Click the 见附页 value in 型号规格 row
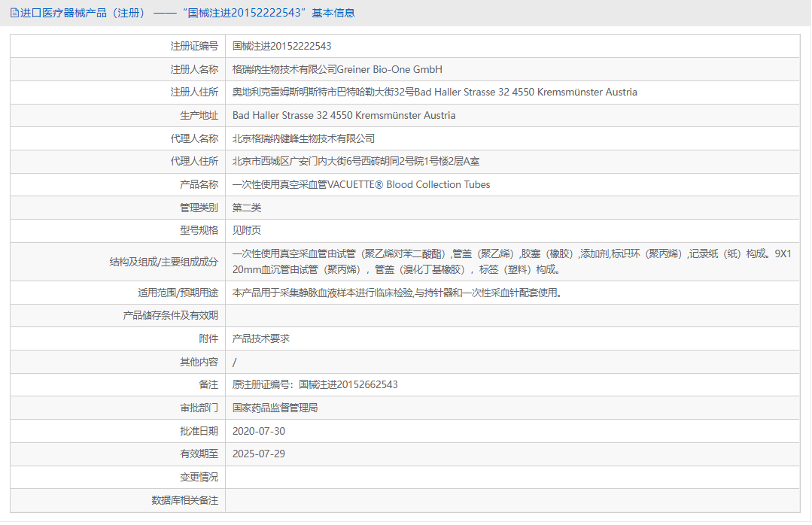Screen dimensions: 812x525 (x=247, y=231)
